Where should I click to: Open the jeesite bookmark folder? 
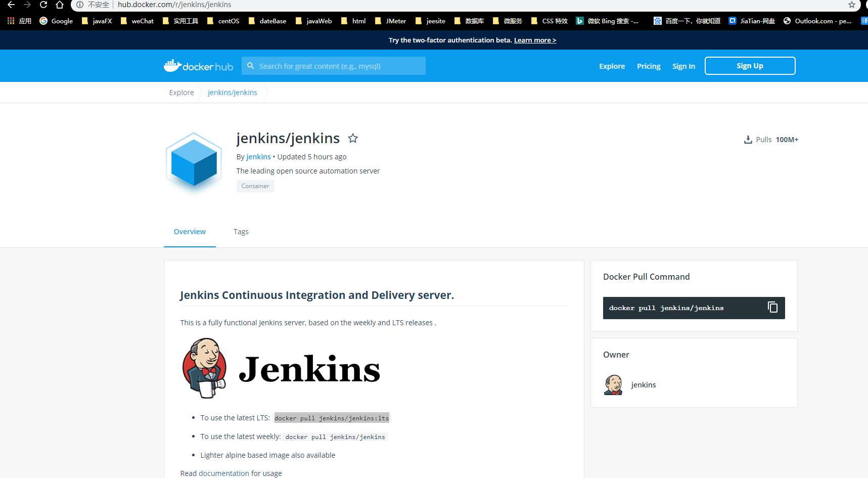(430, 21)
